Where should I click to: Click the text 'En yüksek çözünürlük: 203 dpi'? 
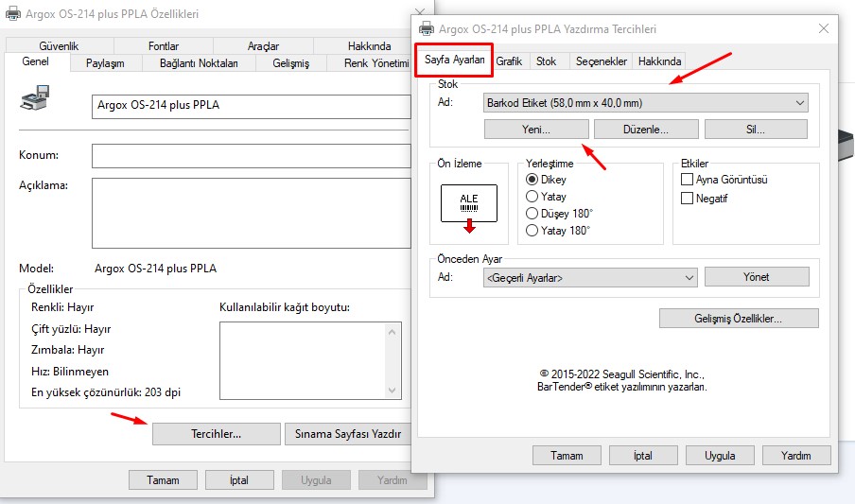pos(106,392)
